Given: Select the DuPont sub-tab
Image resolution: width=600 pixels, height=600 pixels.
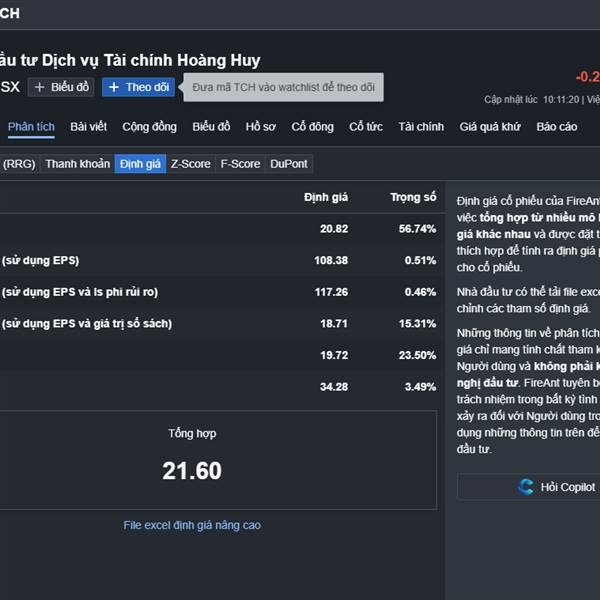Looking at the screenshot, I should [x=289, y=164].
